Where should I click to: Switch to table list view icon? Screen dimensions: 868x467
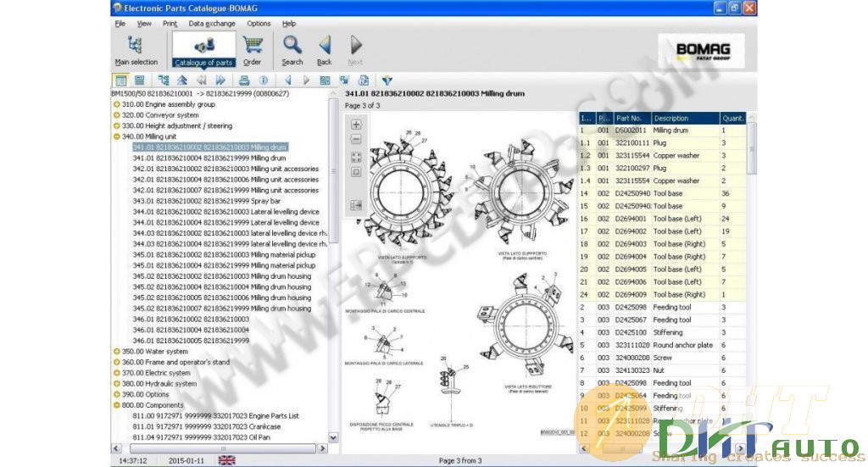[120, 81]
